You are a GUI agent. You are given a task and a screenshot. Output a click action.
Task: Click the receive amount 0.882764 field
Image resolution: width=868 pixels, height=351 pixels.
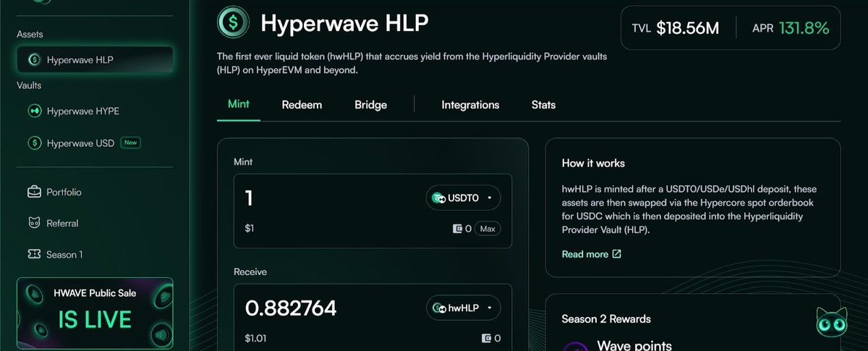291,308
